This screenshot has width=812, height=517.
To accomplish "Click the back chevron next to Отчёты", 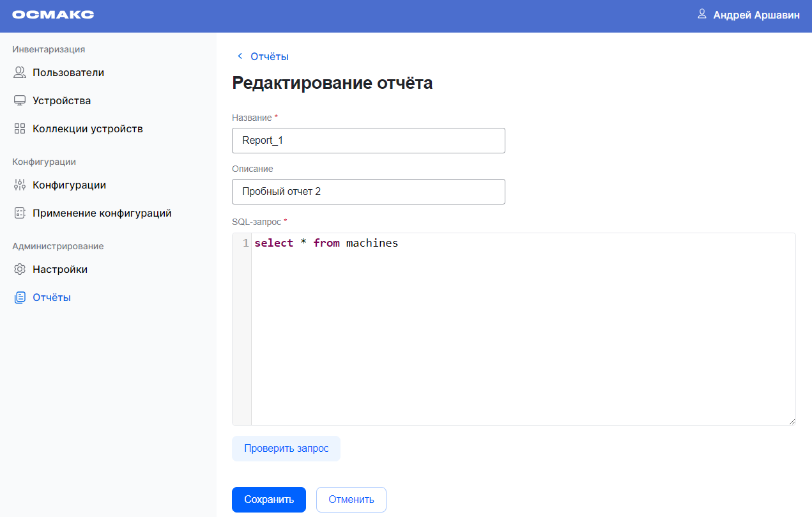I will click(x=240, y=56).
